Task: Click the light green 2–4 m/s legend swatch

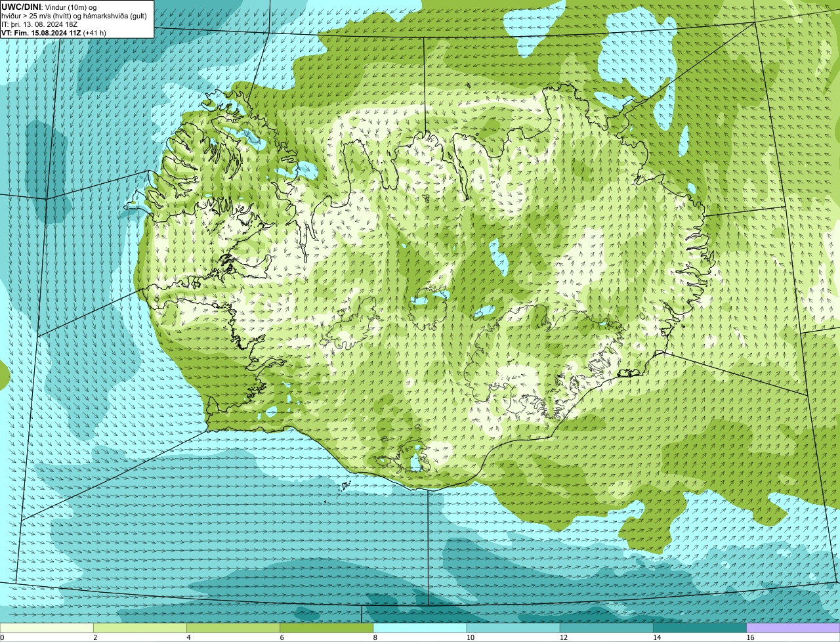Action: (140, 628)
